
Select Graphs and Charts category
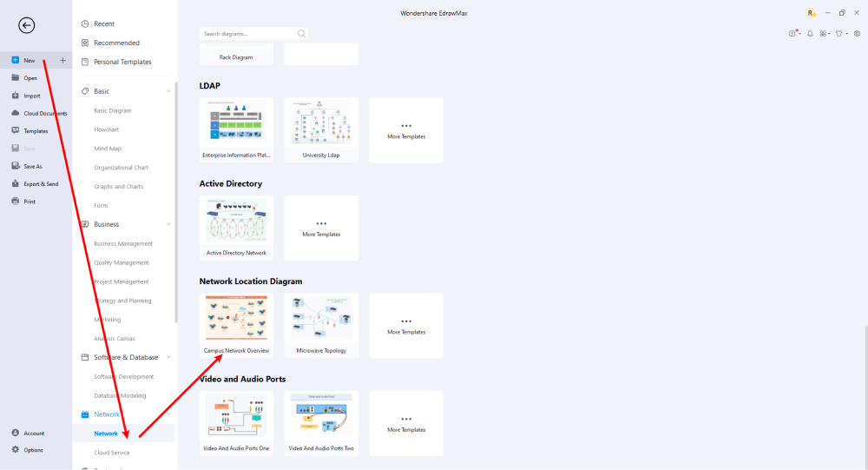[x=118, y=186]
